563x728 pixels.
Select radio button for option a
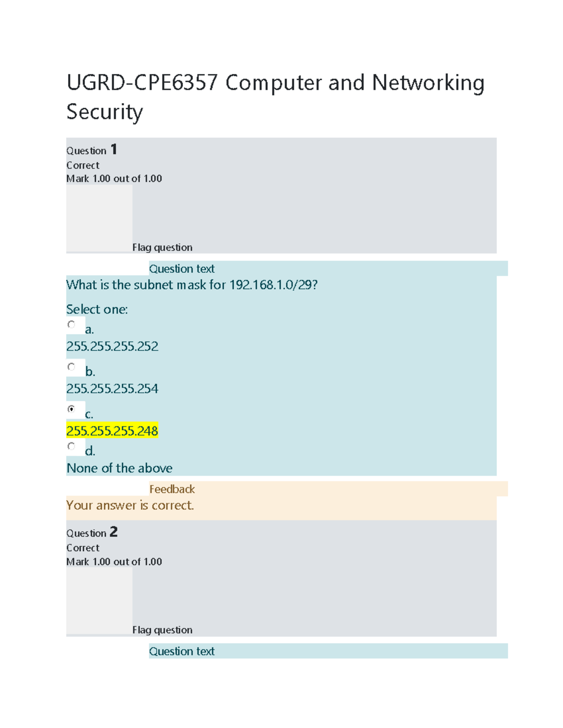coord(71,324)
